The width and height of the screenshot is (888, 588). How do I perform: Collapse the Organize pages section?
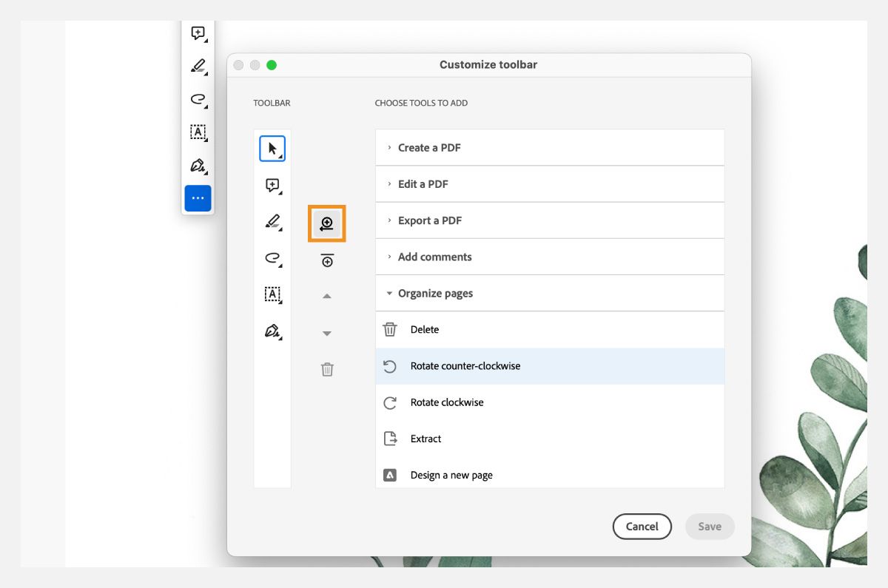(436, 293)
